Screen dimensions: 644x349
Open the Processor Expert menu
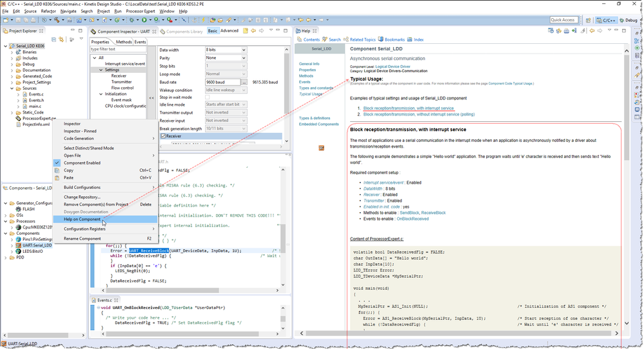[140, 11]
